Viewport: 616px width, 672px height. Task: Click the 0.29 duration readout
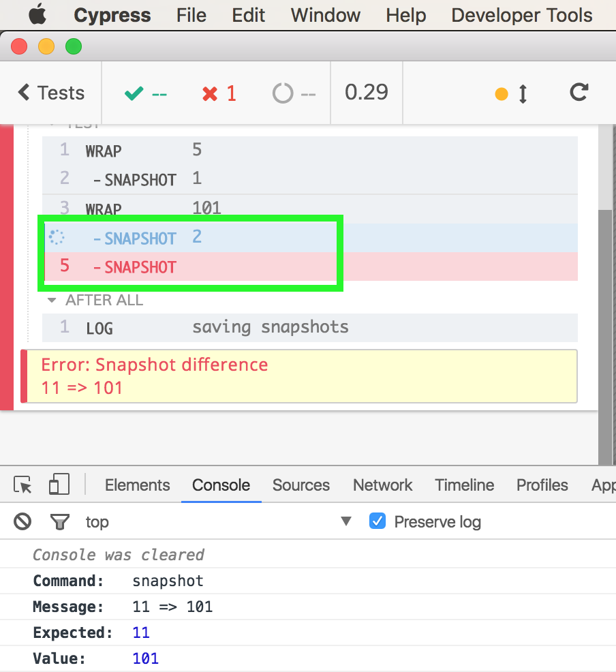coord(367,92)
